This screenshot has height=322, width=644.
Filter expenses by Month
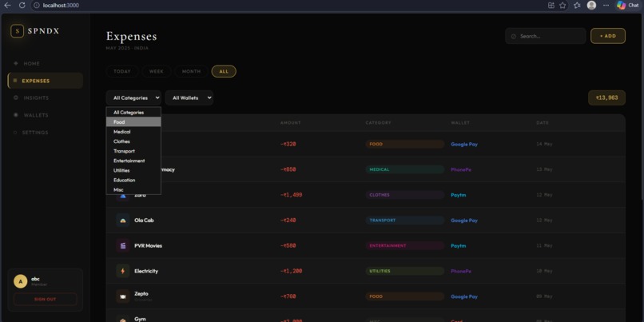tap(192, 71)
